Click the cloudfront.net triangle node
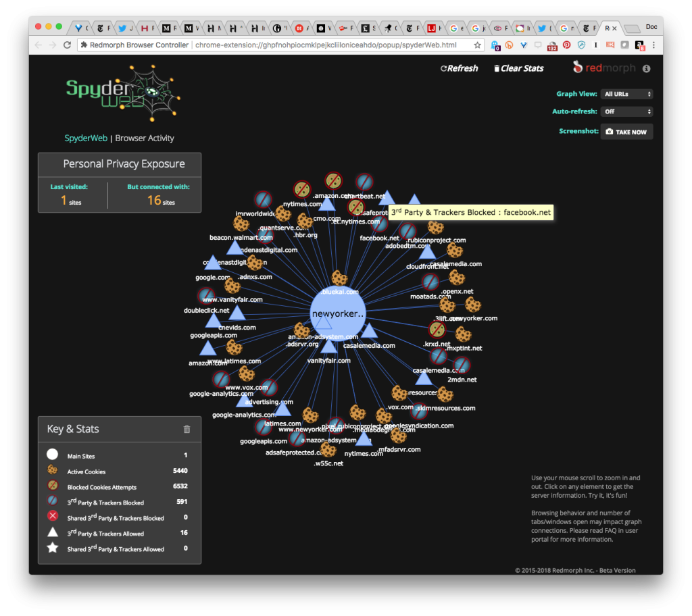This screenshot has width=692, height=616. [x=427, y=253]
